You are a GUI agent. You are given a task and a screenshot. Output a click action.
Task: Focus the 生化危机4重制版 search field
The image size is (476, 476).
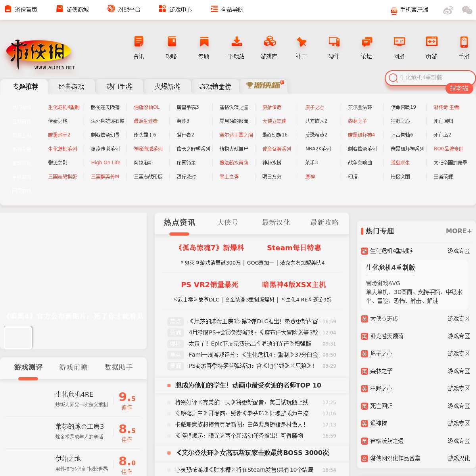[430, 78]
